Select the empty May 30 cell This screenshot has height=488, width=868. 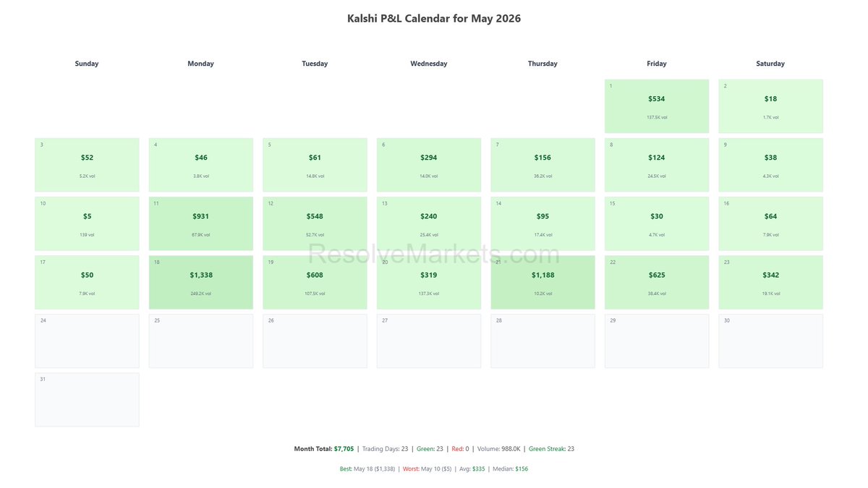[770, 341]
